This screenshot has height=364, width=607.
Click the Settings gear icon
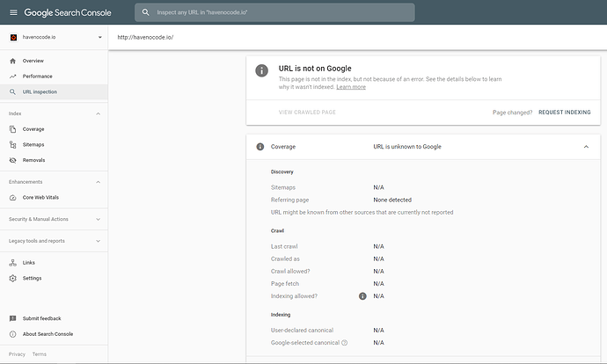(x=13, y=278)
